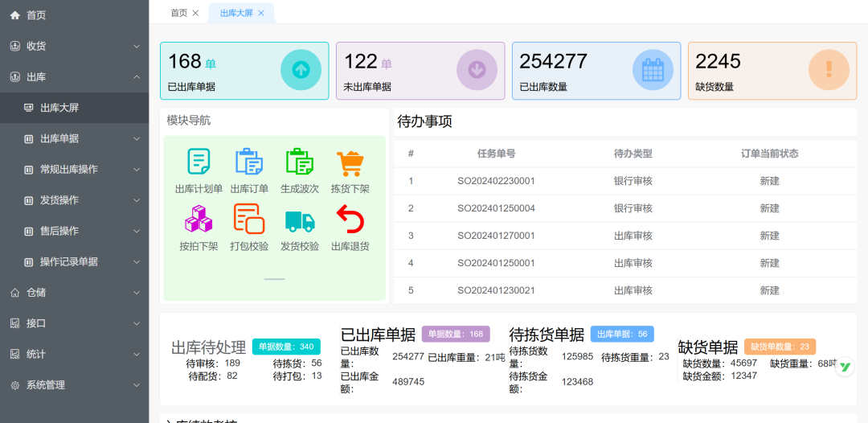
Task: Click the exclamation icon on 缺货数量 card
Action: [x=829, y=70]
